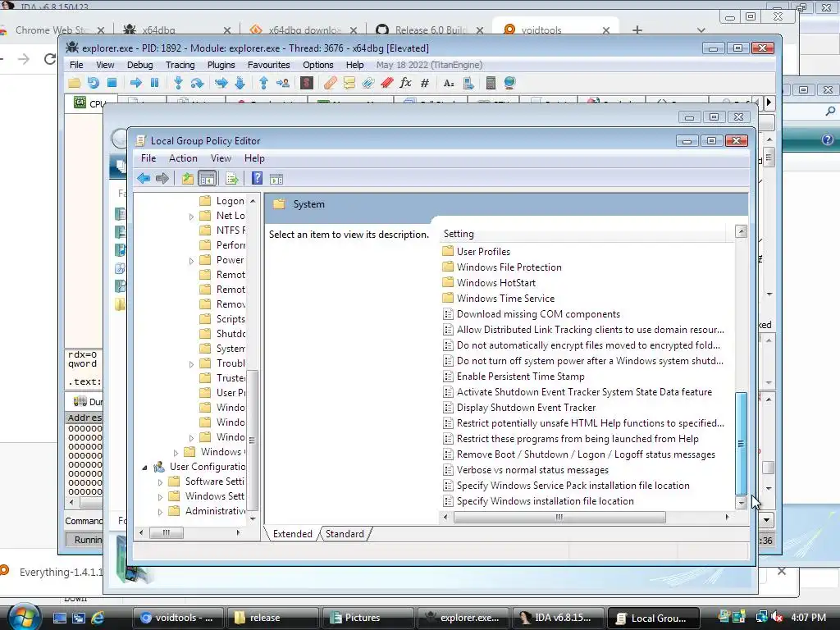Viewport: 840px width, 630px height.
Task: Open the File menu in Group Policy Editor
Action: [148, 158]
